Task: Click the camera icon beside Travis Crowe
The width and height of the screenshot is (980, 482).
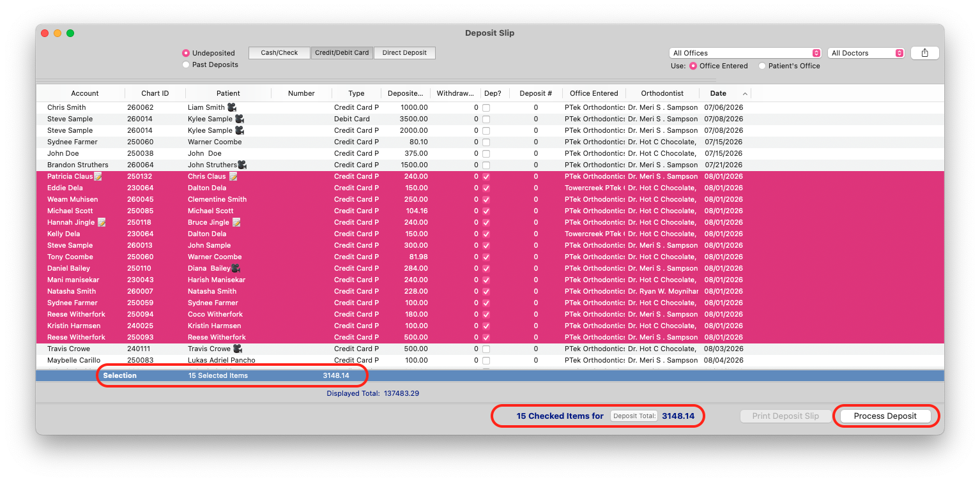Action: pos(238,349)
